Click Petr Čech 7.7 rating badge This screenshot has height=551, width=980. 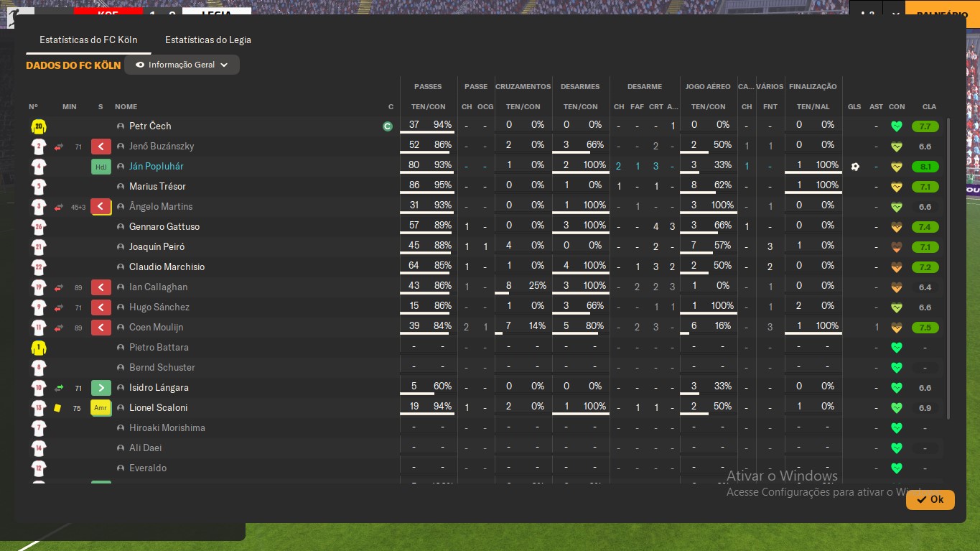pyautogui.click(x=925, y=126)
